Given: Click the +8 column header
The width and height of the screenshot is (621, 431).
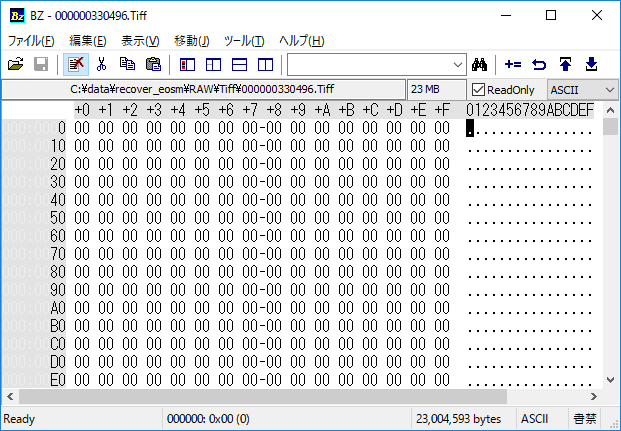Looking at the screenshot, I should pos(274,110).
